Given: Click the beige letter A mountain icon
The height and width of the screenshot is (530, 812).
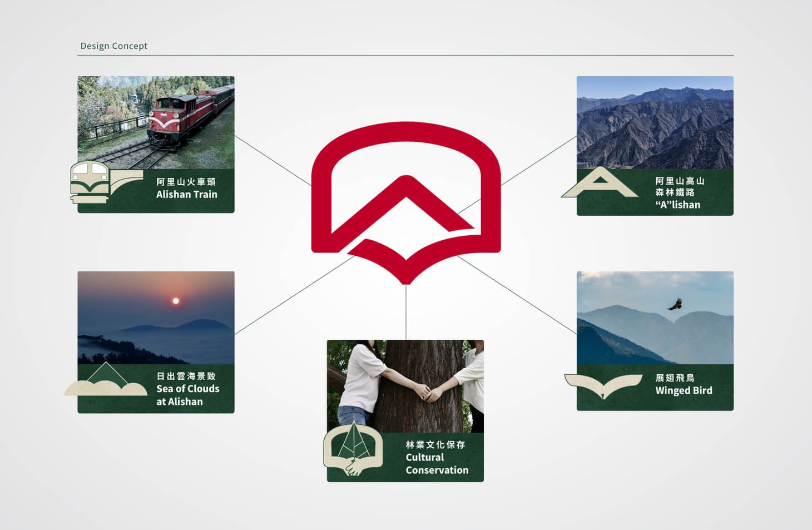Looking at the screenshot, I should tap(600, 183).
